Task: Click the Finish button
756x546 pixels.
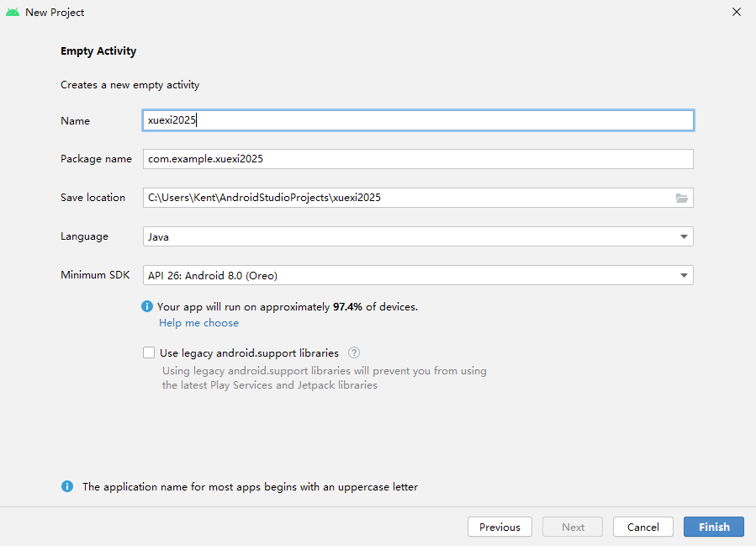Action: [714, 527]
